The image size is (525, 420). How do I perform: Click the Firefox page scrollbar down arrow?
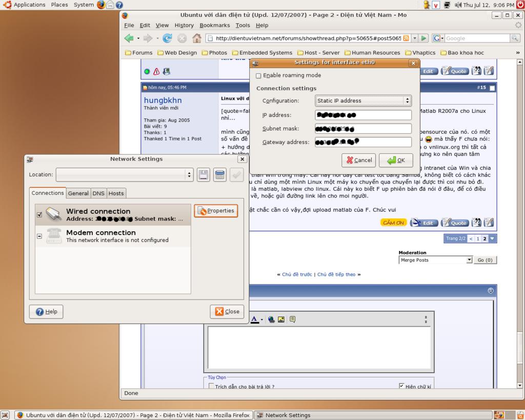[520, 386]
